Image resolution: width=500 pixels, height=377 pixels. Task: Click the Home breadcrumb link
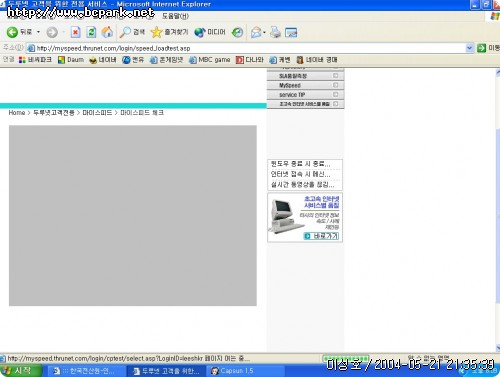(x=17, y=113)
